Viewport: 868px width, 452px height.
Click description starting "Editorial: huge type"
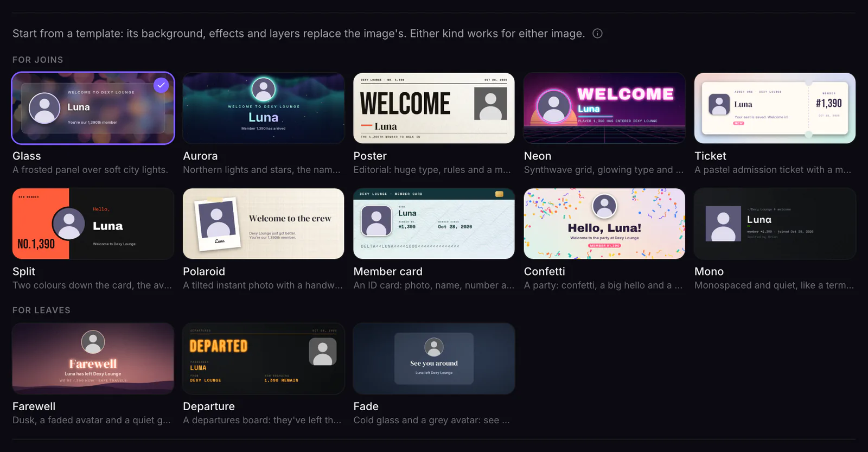click(432, 170)
